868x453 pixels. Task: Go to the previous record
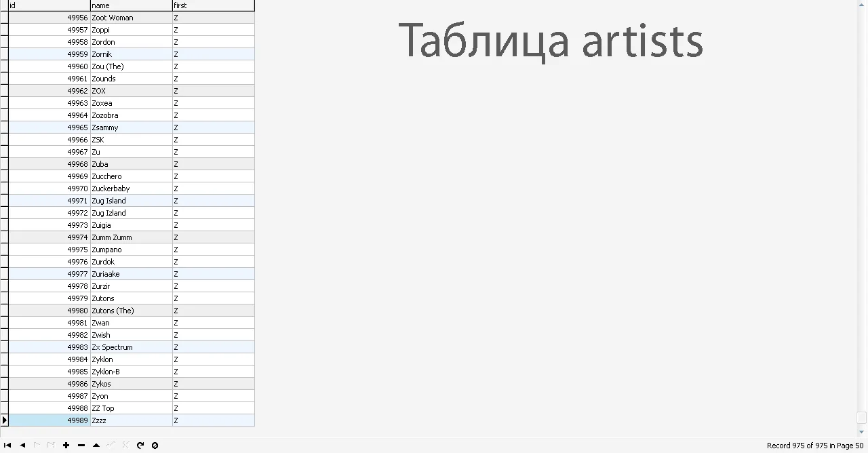point(22,446)
